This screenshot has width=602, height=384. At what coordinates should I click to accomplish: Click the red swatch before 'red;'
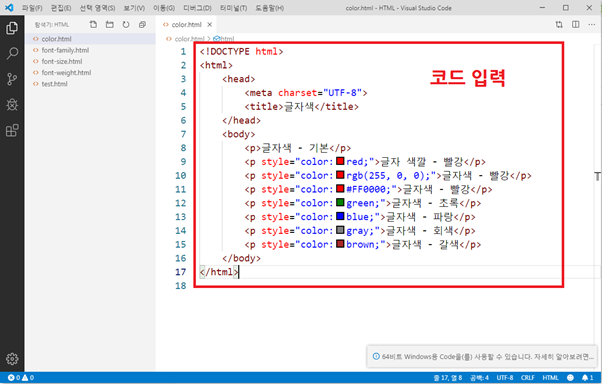coord(340,161)
